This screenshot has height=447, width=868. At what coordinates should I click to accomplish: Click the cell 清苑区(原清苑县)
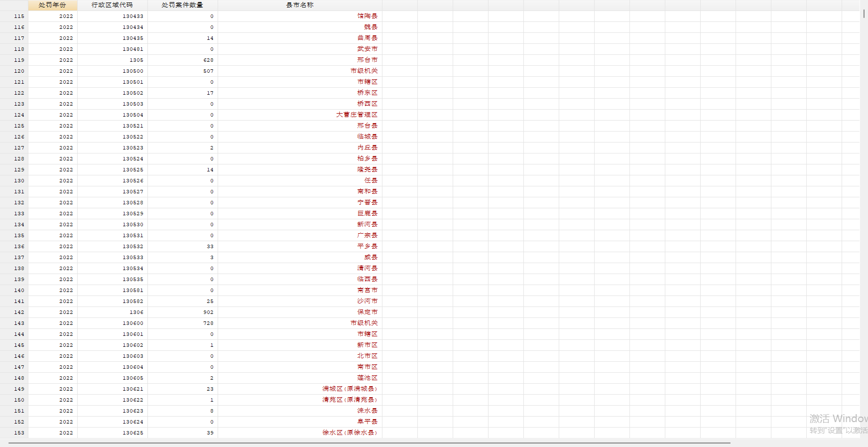[300, 400]
